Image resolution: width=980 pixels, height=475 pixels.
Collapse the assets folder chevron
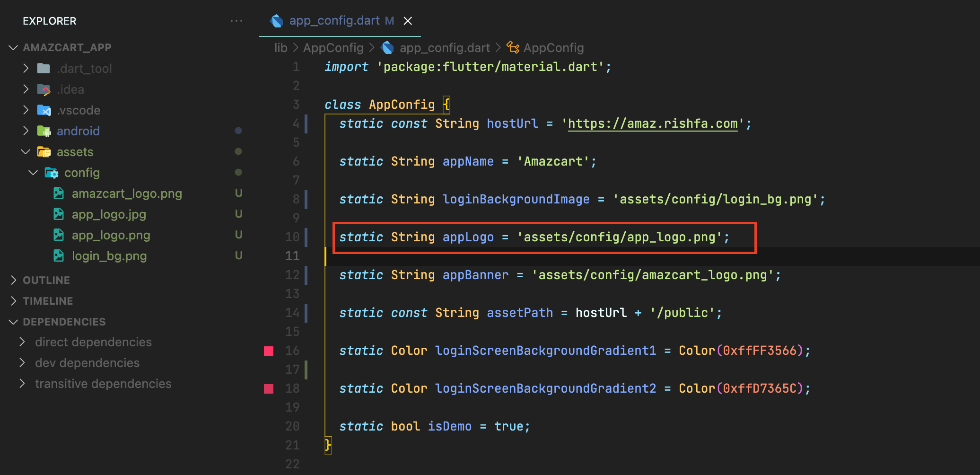[26, 152]
